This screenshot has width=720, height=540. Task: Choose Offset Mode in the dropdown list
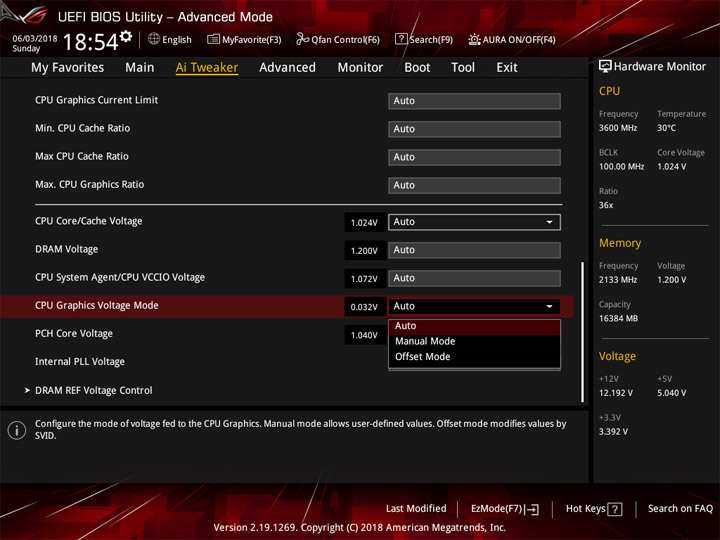(x=474, y=357)
